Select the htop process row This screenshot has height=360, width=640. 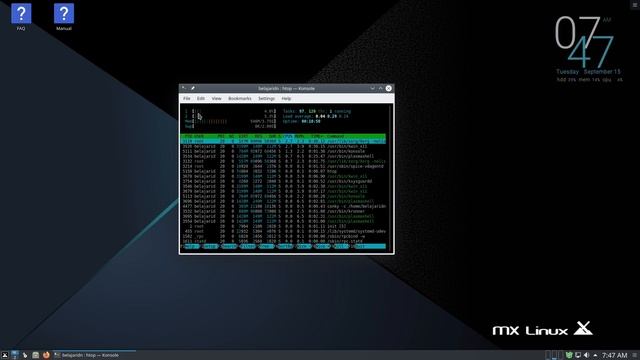pyautogui.click(x=283, y=171)
